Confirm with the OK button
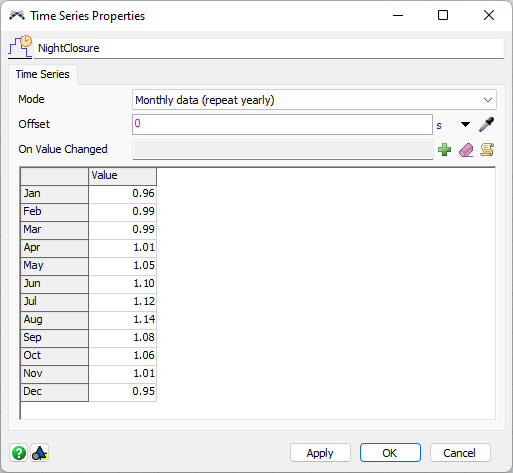The width and height of the screenshot is (513, 473). pos(390,453)
